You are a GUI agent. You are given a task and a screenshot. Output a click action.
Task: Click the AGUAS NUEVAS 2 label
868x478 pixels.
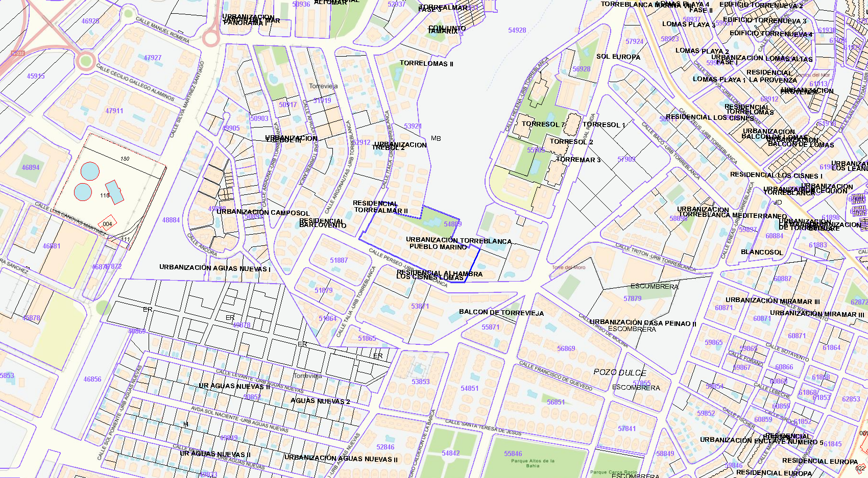pyautogui.click(x=320, y=401)
